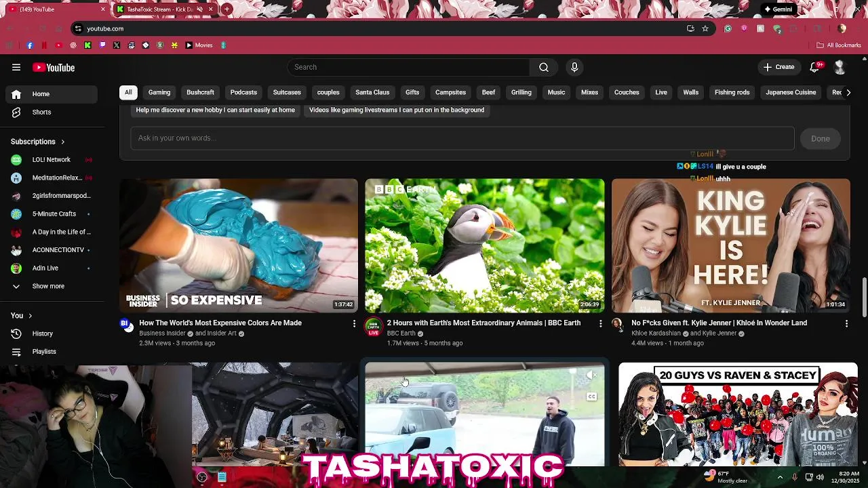868x488 pixels.
Task: Go to Home in the sidebar
Action: point(53,94)
